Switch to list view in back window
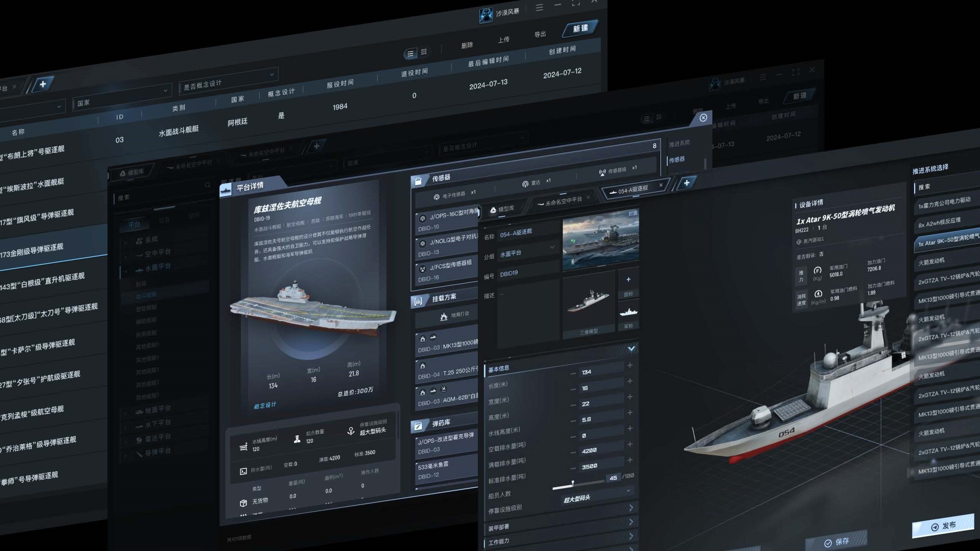The height and width of the screenshot is (551, 980). (410, 54)
